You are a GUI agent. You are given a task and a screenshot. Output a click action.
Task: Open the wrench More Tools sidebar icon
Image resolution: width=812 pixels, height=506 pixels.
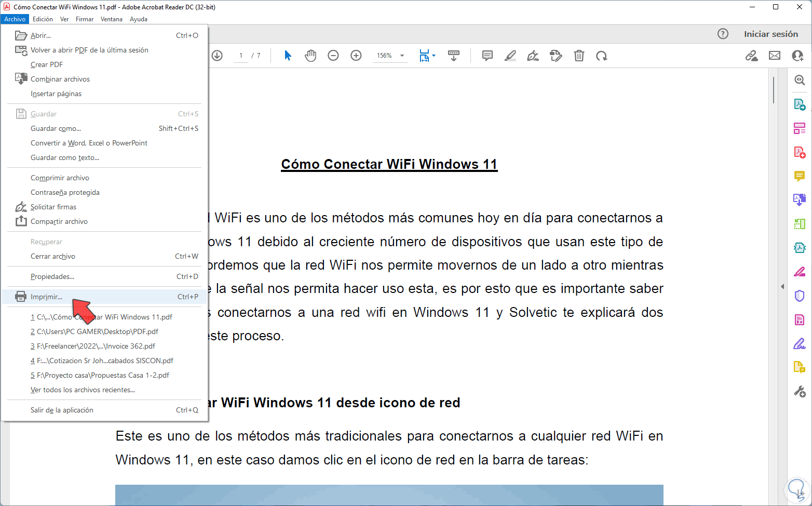(x=800, y=391)
